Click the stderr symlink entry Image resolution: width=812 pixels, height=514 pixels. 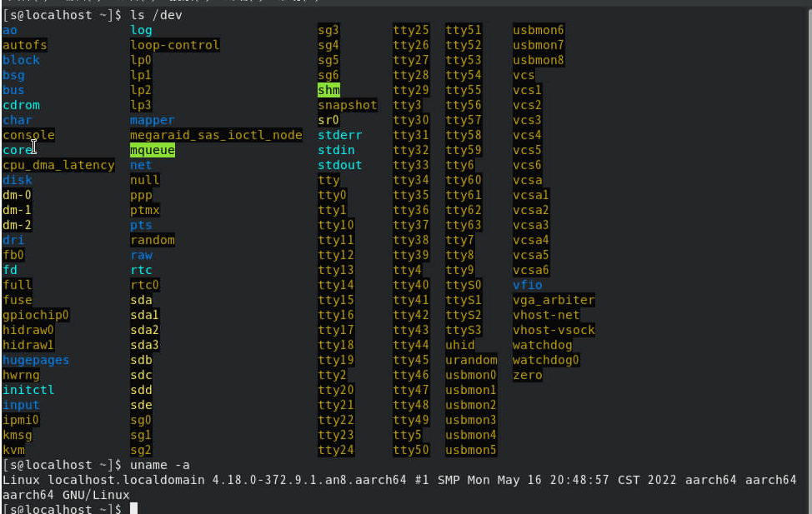(x=339, y=135)
